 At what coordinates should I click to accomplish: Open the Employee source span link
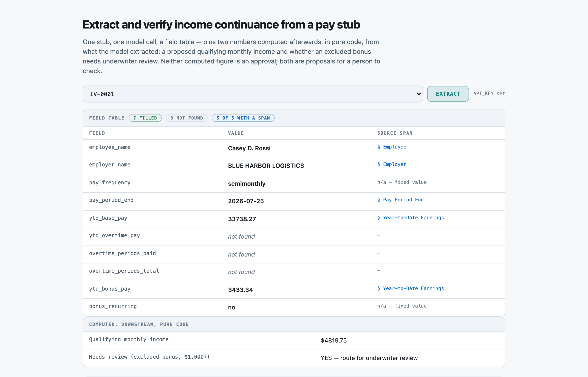click(x=392, y=147)
